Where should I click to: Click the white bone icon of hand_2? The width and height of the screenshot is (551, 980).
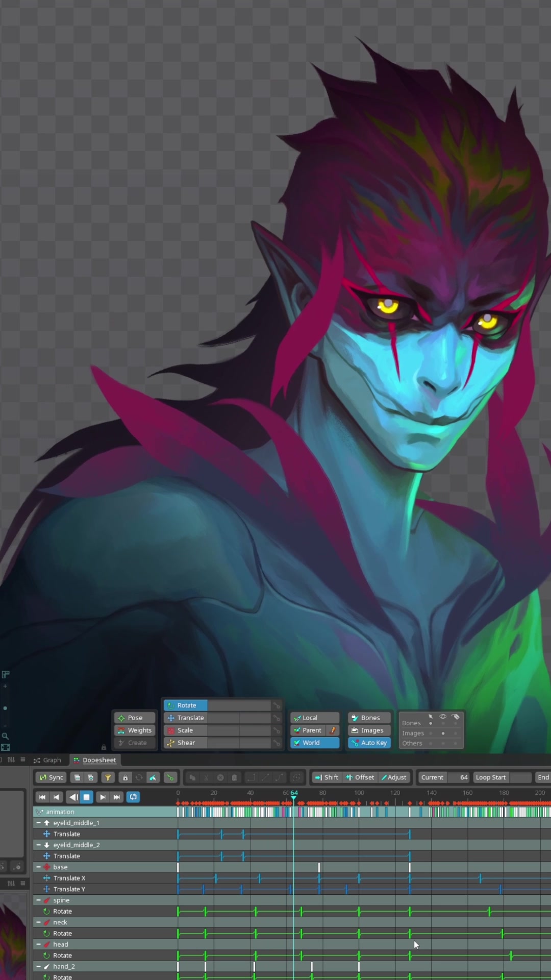(x=47, y=966)
